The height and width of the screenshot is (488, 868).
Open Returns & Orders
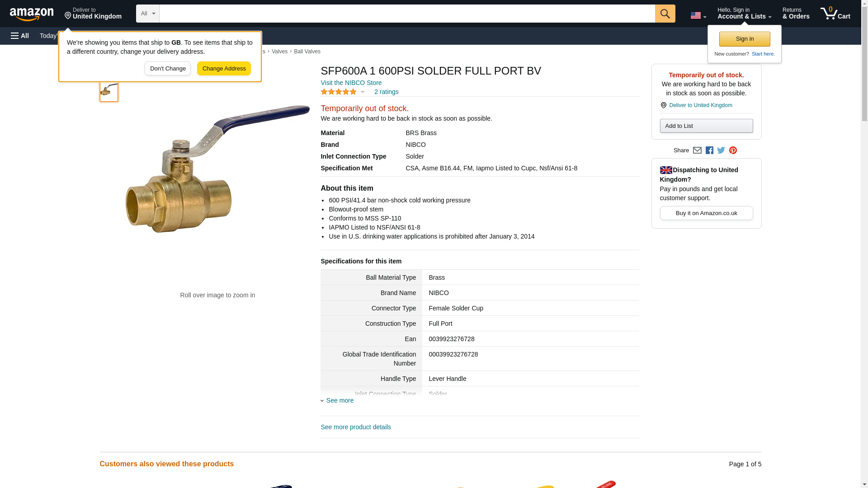(x=796, y=14)
